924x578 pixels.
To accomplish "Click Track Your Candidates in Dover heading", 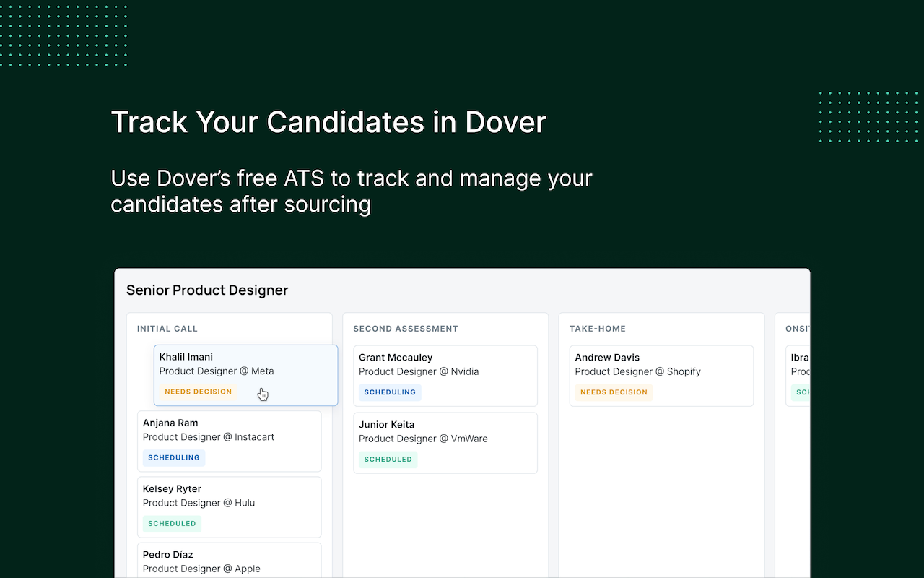I will [x=328, y=122].
